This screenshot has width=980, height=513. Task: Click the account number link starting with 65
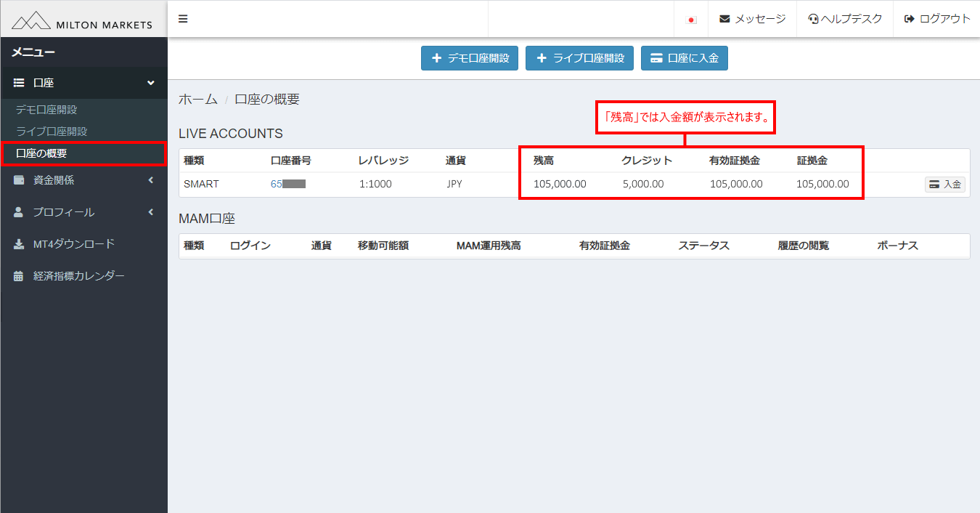(x=287, y=184)
